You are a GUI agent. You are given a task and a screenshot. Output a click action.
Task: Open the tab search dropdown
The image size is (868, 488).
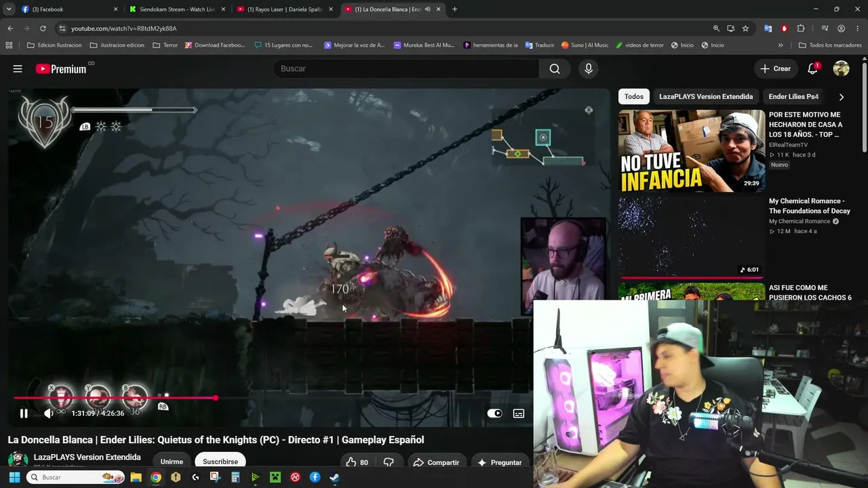9,9
